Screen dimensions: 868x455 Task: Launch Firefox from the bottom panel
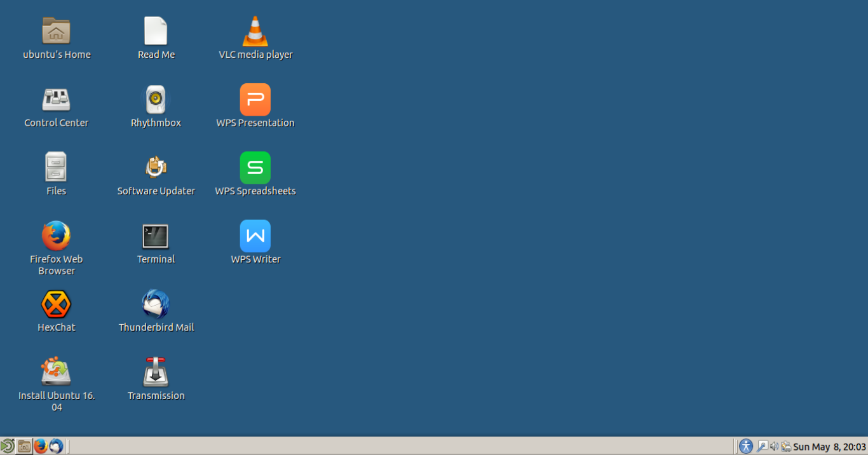pos(41,447)
